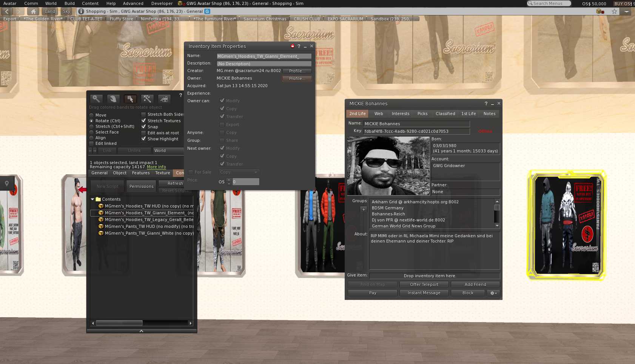This screenshot has height=364, width=635.
Task: Switch to the Object tab
Action: click(x=120, y=173)
